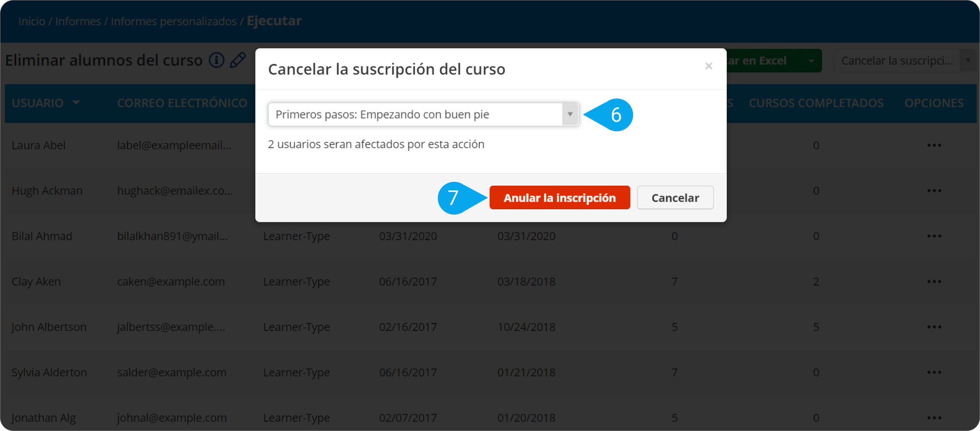Click Anular la inscripción button
980x431 pixels.
click(x=559, y=198)
